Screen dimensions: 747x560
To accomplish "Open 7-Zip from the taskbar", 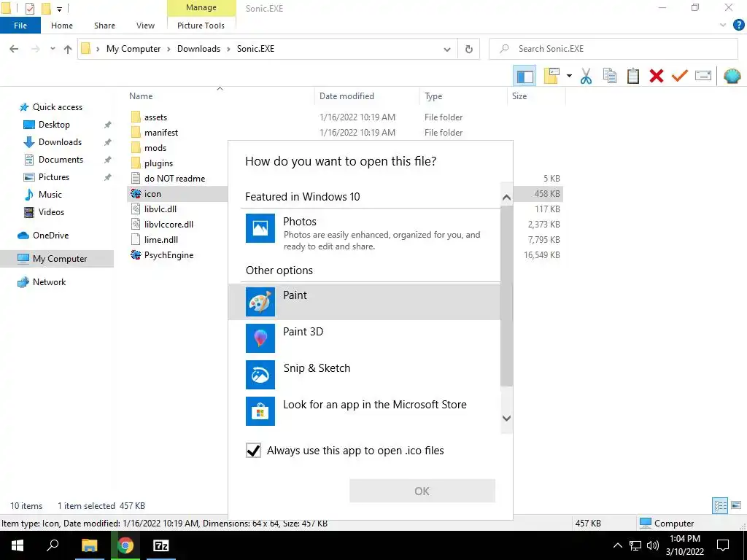I will [x=161, y=545].
